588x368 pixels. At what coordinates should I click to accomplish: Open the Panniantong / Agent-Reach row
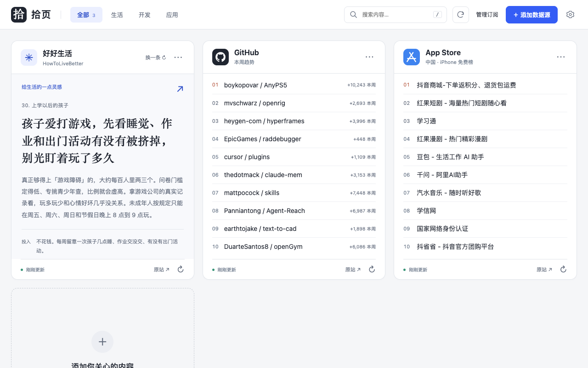(294, 211)
